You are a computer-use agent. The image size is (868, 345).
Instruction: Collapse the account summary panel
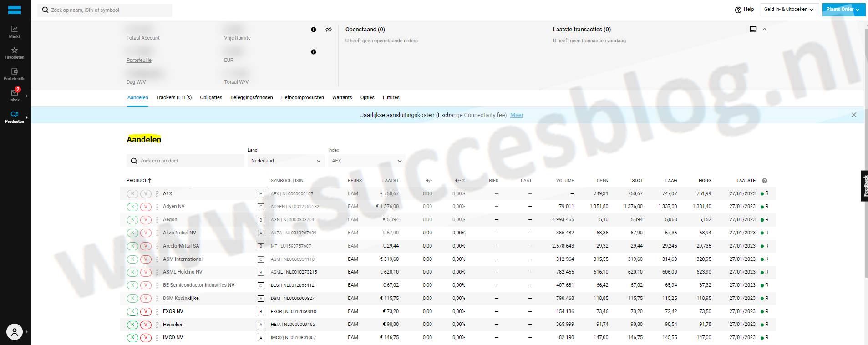pyautogui.click(x=765, y=29)
